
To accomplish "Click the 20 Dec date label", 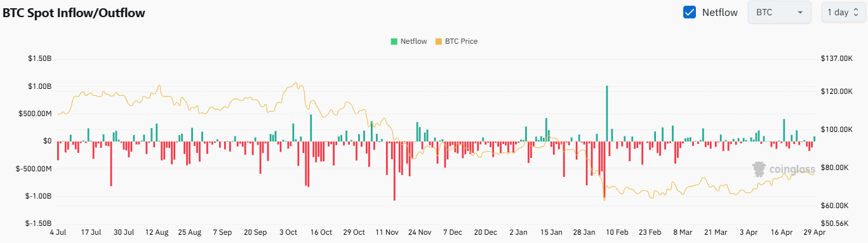I will [486, 233].
